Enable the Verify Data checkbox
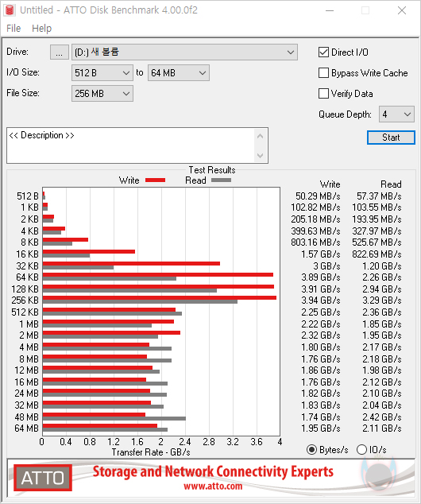The image size is (421, 504). (x=323, y=94)
